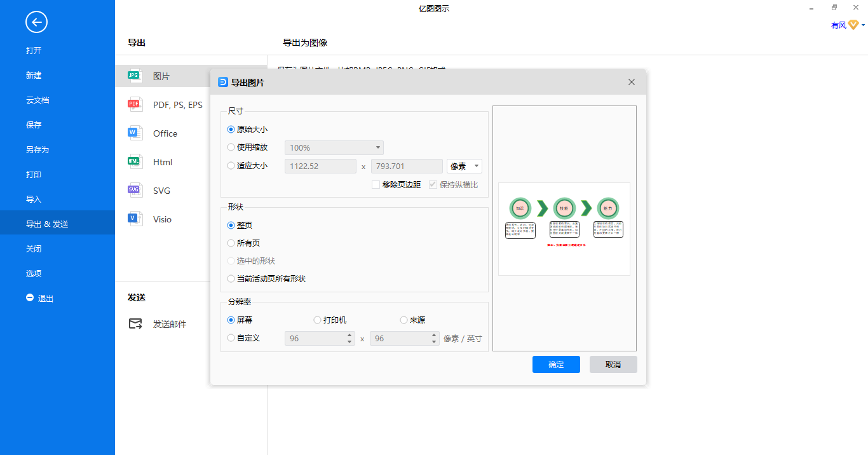
Task: Open the 像素 unit dropdown
Action: click(465, 166)
